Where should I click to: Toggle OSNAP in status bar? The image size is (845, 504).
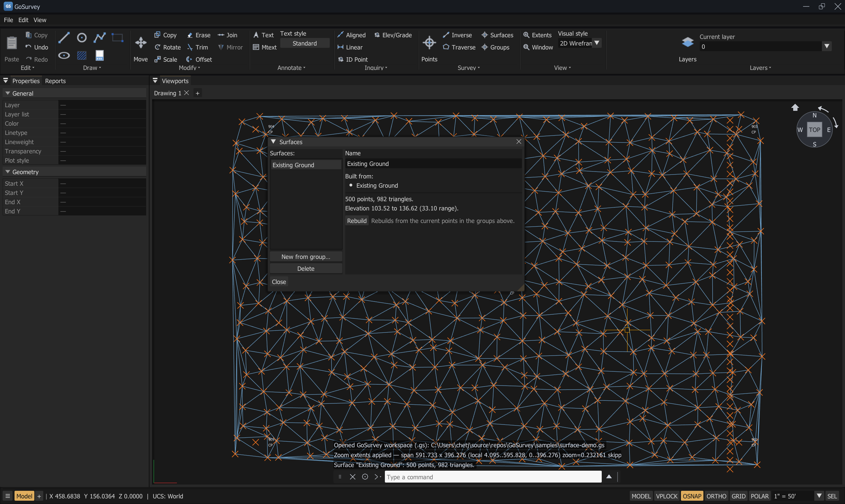[692, 496]
